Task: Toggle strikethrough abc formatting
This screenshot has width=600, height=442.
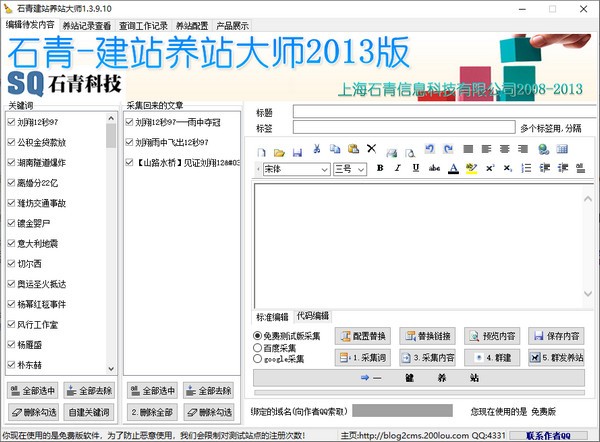Action: pos(434,168)
